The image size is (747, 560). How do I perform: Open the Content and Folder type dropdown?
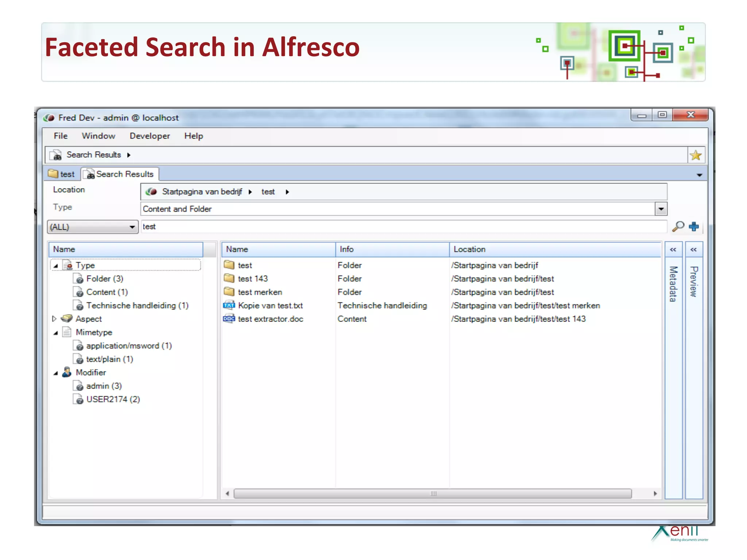pyautogui.click(x=661, y=209)
